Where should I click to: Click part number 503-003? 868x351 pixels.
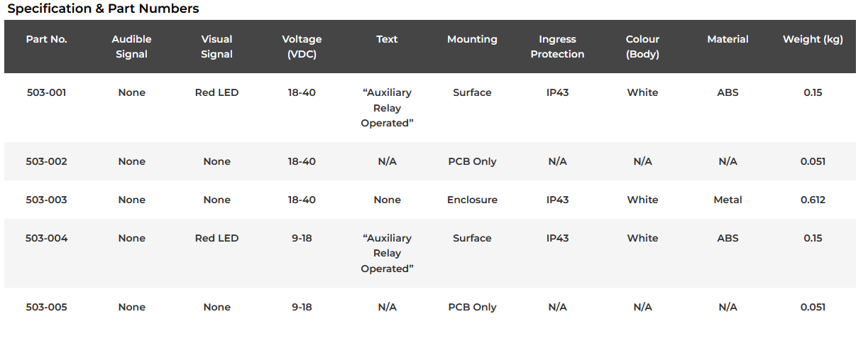coord(46,200)
